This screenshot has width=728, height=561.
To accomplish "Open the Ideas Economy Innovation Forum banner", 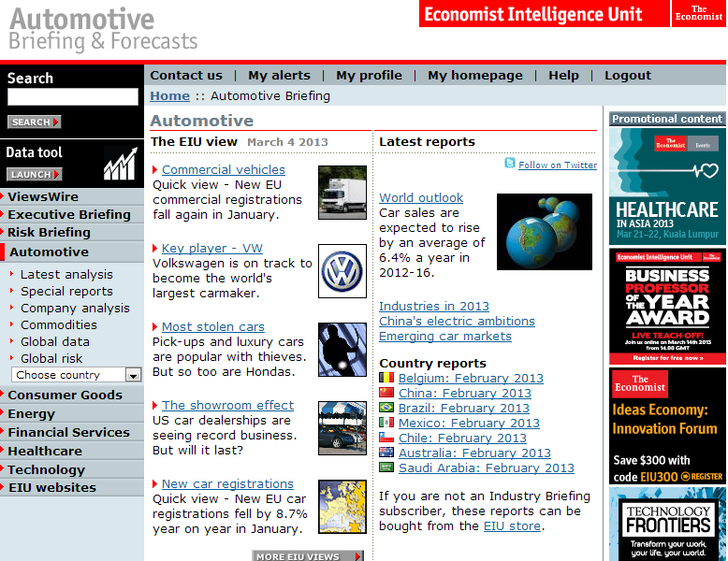I will (667, 426).
